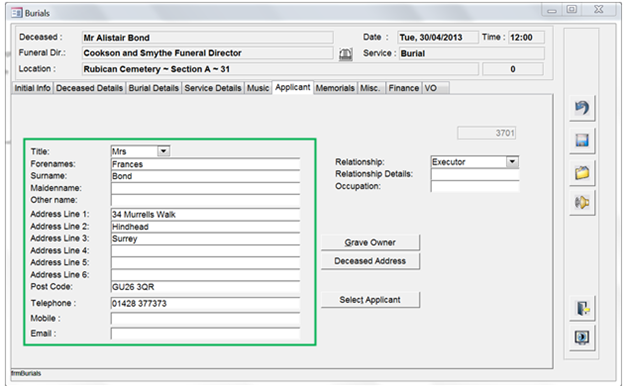Click the empty Relationship Details field
Image resolution: width=623 pixels, height=386 pixels.
(x=475, y=174)
